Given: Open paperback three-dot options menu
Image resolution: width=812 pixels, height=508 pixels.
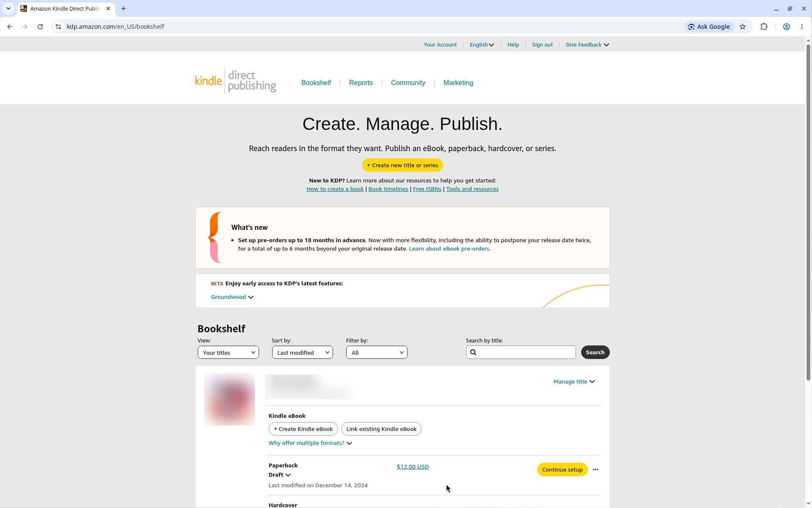Looking at the screenshot, I should pos(595,469).
